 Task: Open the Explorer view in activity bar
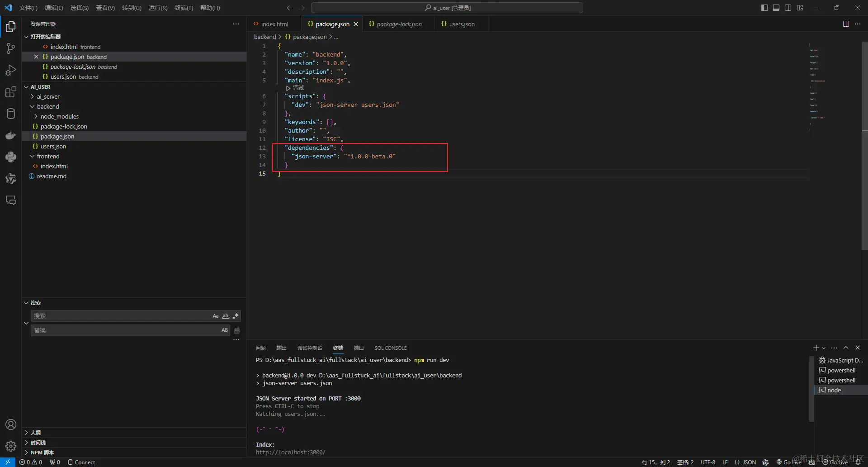tap(11, 27)
